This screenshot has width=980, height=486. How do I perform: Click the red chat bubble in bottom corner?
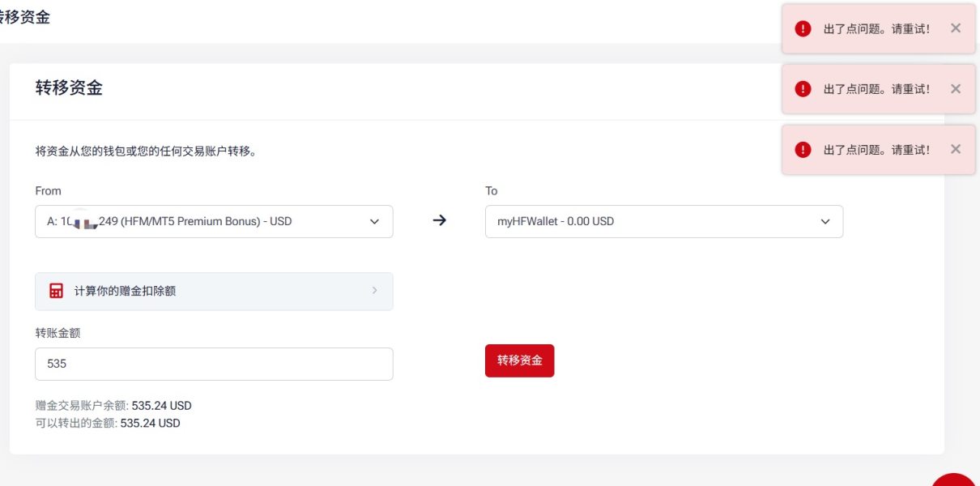[x=956, y=481]
